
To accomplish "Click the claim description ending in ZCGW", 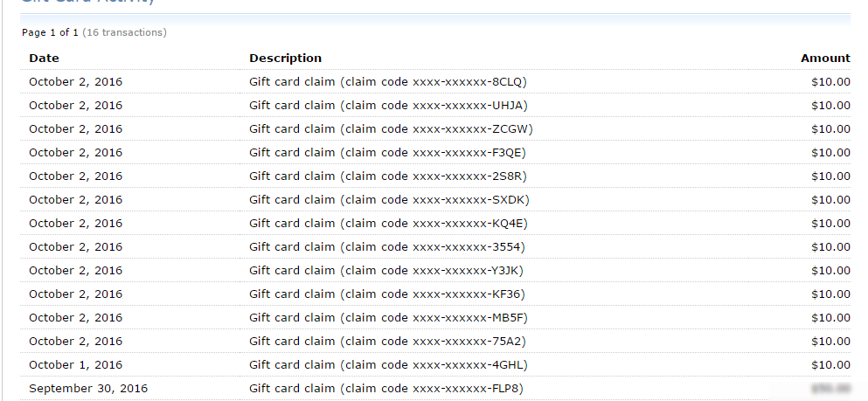I will click(x=391, y=129).
